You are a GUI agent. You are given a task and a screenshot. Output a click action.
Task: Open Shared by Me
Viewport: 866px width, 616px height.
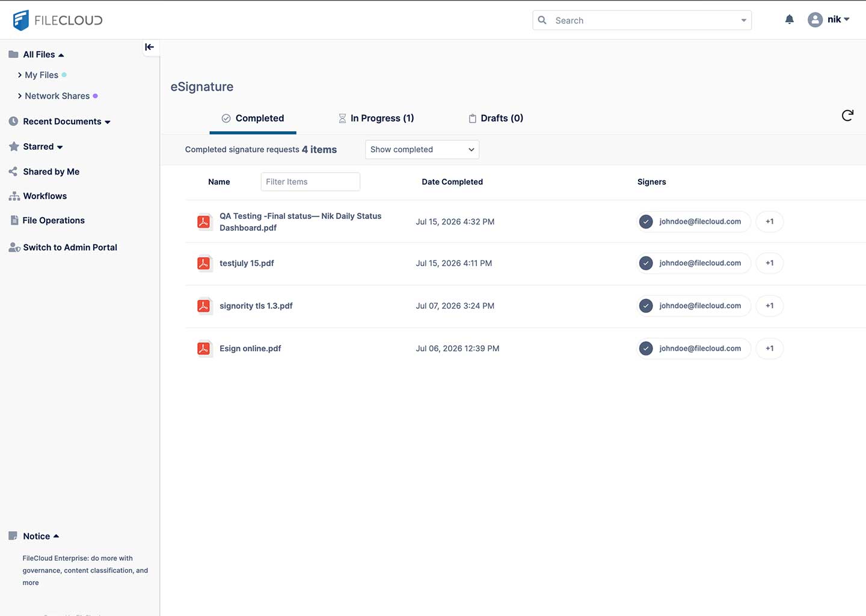pos(51,171)
